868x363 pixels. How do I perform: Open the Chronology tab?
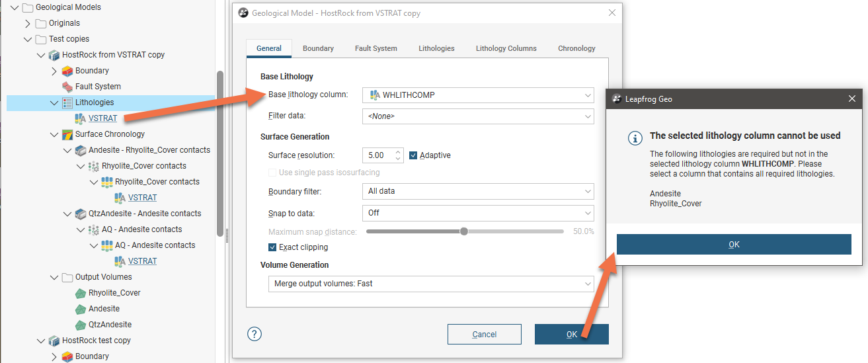[x=576, y=48]
